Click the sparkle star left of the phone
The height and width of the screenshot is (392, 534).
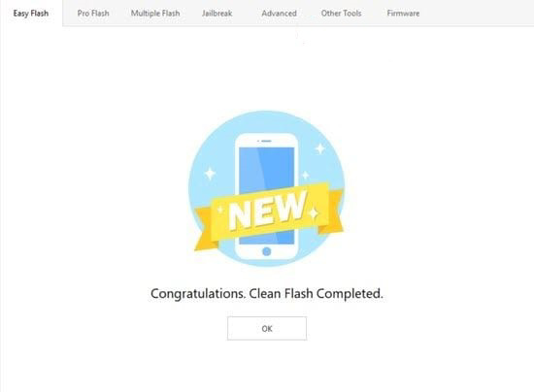(210, 174)
